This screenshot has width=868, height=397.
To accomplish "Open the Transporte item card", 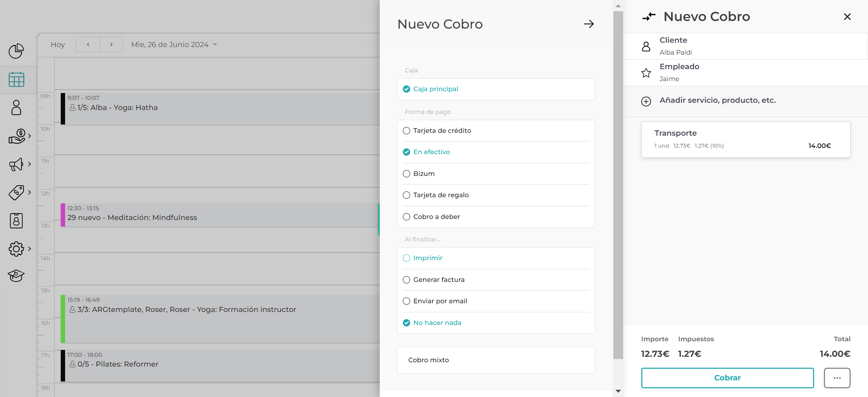I will tap(745, 139).
